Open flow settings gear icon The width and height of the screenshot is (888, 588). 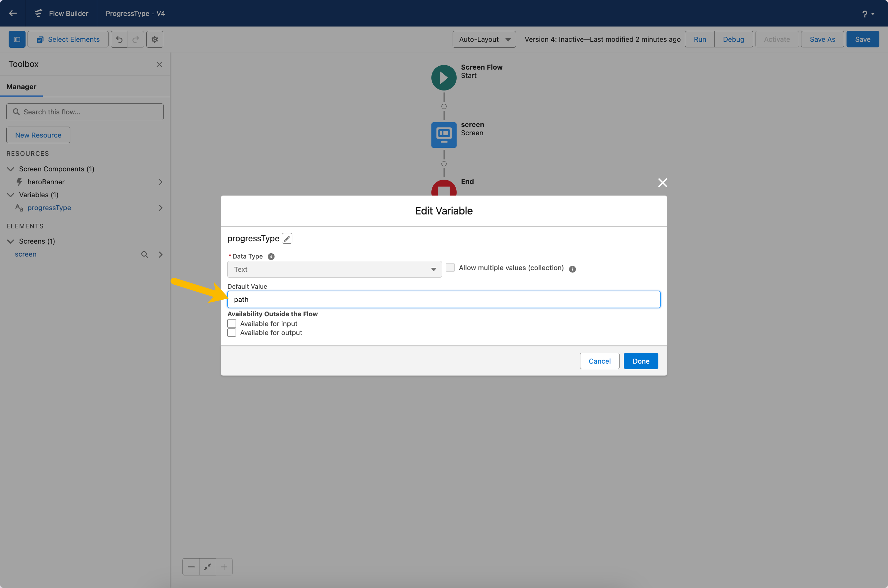[155, 39]
